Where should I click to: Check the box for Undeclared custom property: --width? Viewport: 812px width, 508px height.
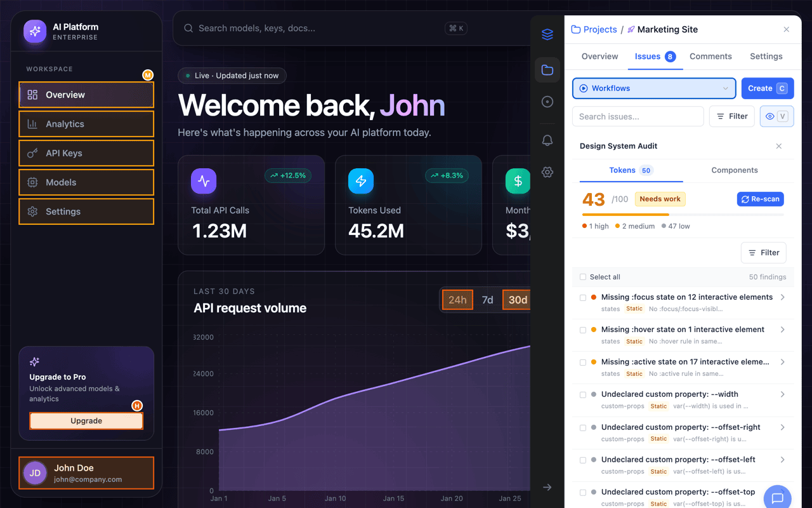pos(583,394)
